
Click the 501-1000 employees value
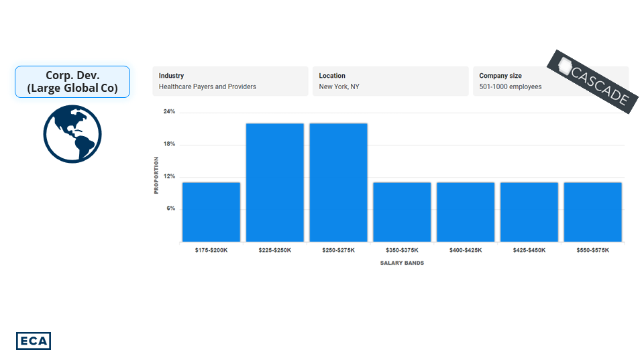[510, 87]
